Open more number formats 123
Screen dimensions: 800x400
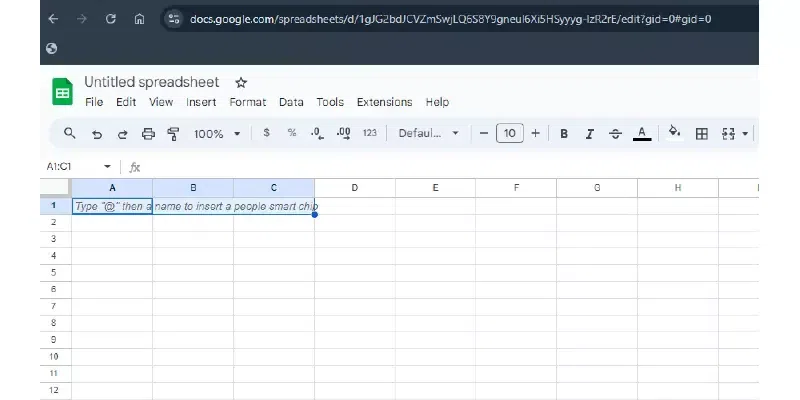click(369, 133)
